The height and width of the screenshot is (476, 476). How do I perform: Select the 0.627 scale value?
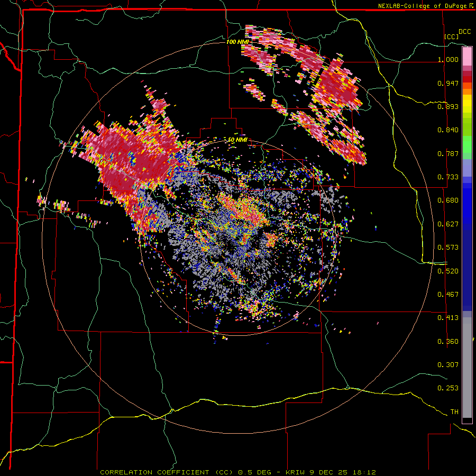point(448,224)
